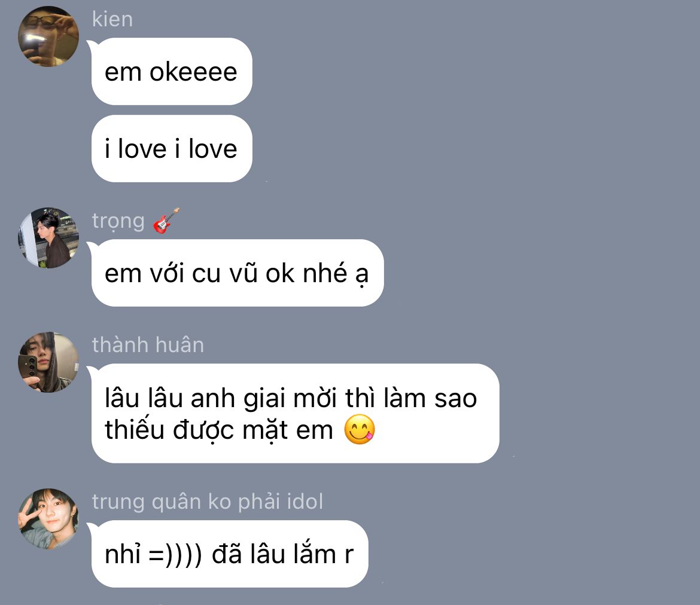Click the guitar emoji beside trọng
This screenshot has height=605, width=700.
point(166,221)
